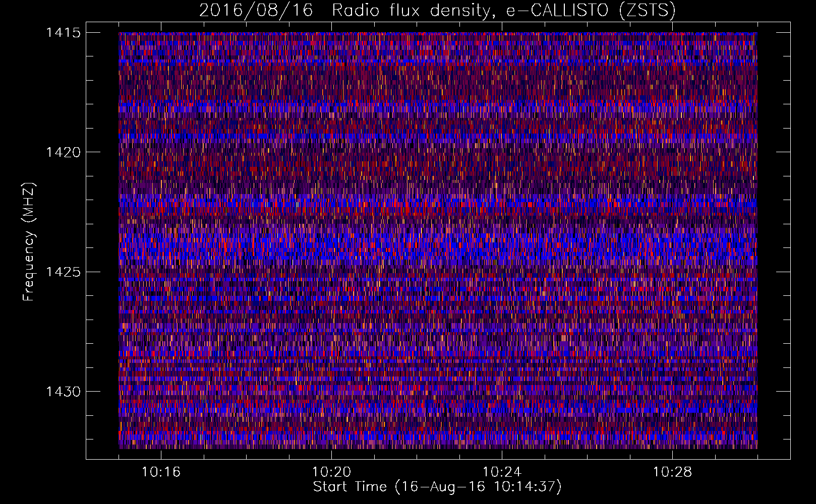Screen dimensions: 816x504
Task: Click the 'Start Time (16-Aug-16 10:14:37)' axis title
Action: click(437, 487)
